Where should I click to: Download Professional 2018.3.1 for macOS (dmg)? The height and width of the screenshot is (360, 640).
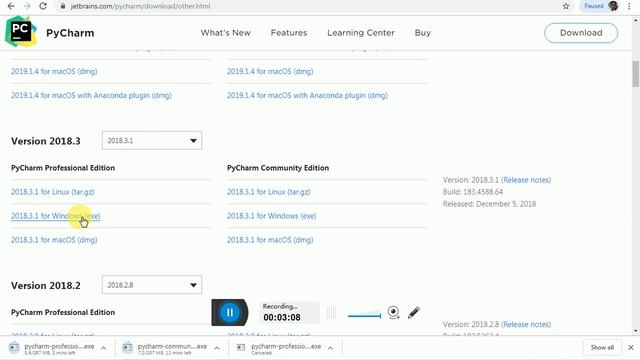tap(54, 240)
